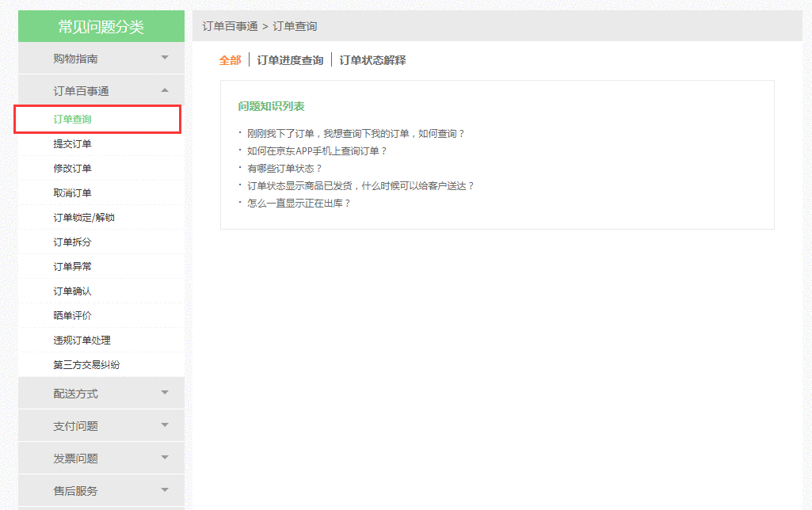The height and width of the screenshot is (510, 812).
Task: Click the 订单百事通 category header
Action: 101,90
